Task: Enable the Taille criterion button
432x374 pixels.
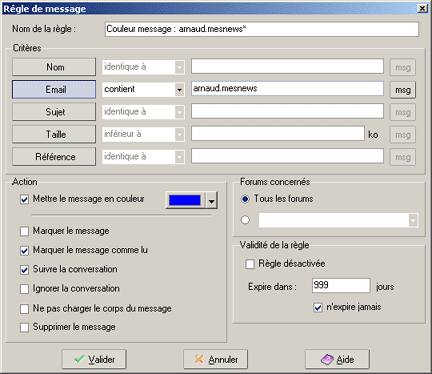Action: (x=54, y=134)
